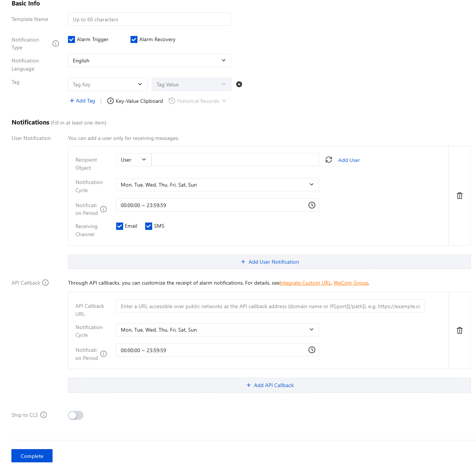The height and width of the screenshot is (466, 476).
Task: Uncheck the Alarm Recovery checkbox
Action: [134, 40]
